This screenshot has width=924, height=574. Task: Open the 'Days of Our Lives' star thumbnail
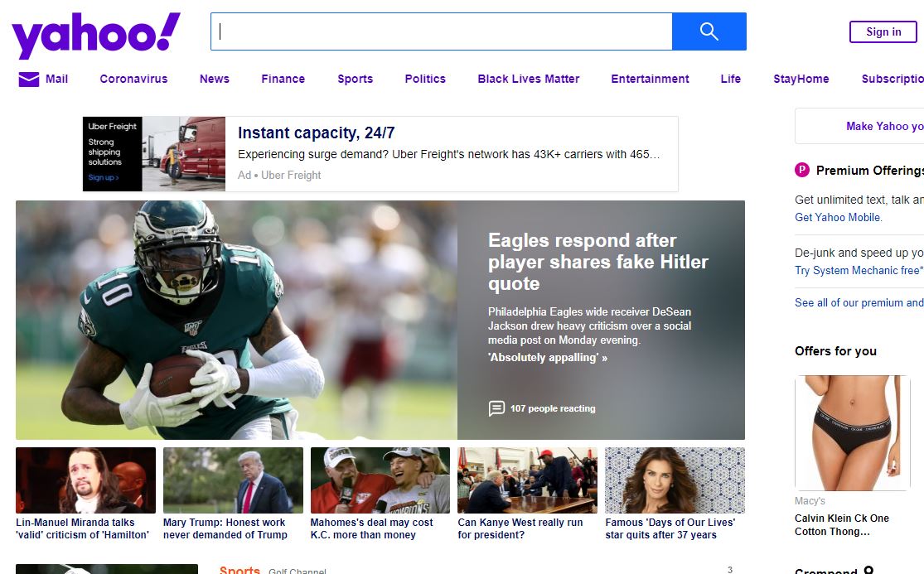[x=675, y=480]
